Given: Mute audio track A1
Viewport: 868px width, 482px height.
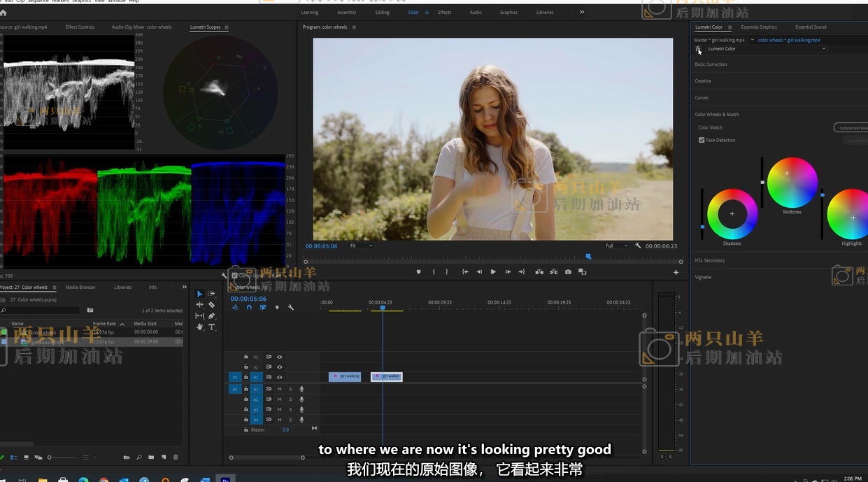Looking at the screenshot, I should click(x=279, y=389).
